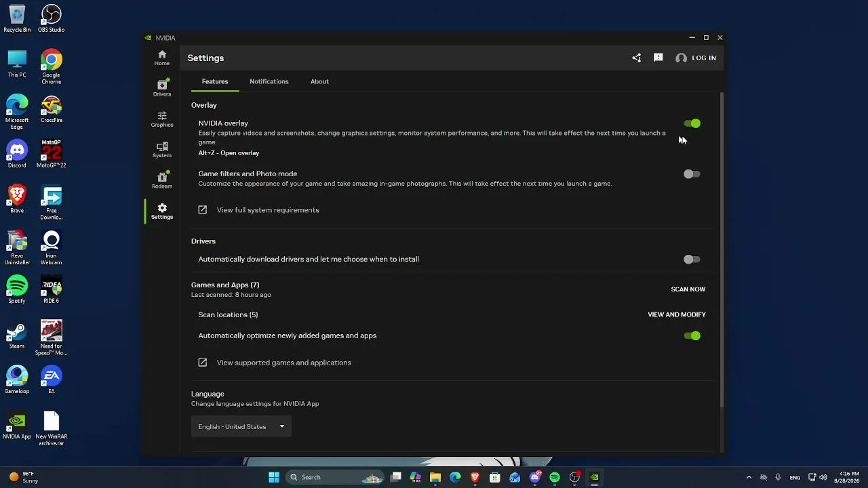Click the 'Scan locations (5)' text
Viewport: 868px width, 488px height.
tap(228, 314)
